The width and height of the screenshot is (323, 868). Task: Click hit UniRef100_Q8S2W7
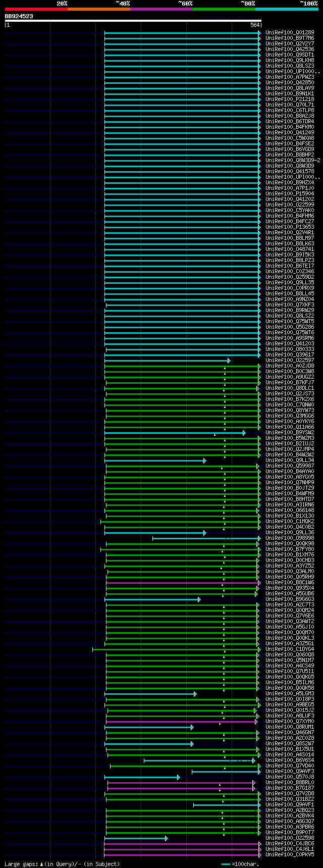[290, 744]
